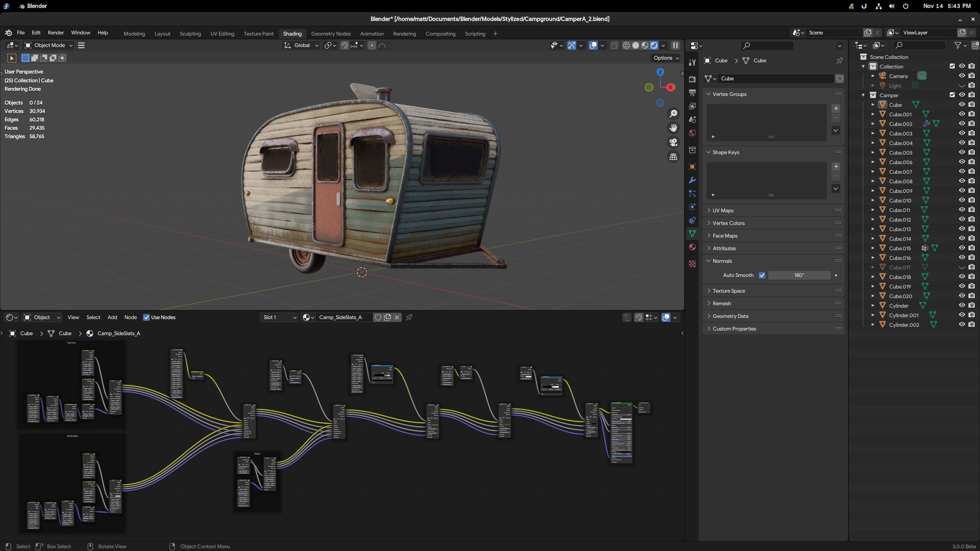980x551 pixels.
Task: Switch orthographic/perspective grid icon in viewport
Action: pos(673,157)
